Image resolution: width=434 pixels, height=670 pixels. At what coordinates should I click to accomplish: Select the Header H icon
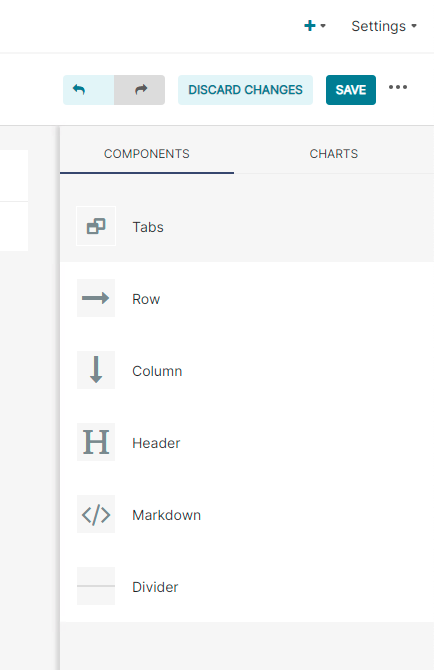tap(96, 442)
